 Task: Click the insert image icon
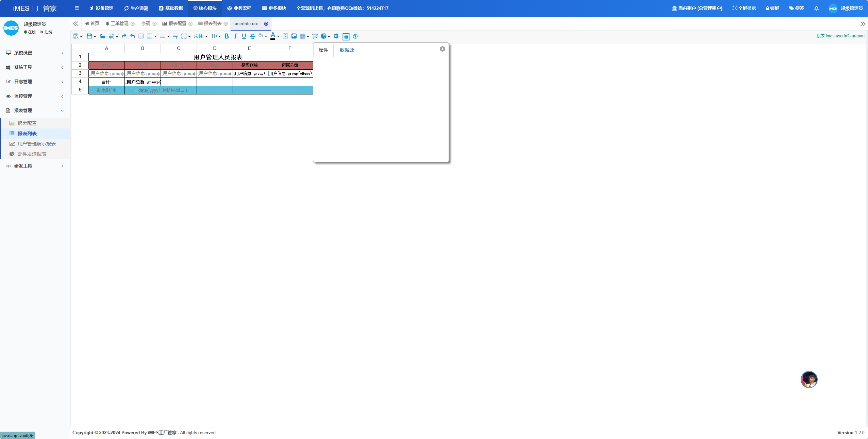coord(294,36)
